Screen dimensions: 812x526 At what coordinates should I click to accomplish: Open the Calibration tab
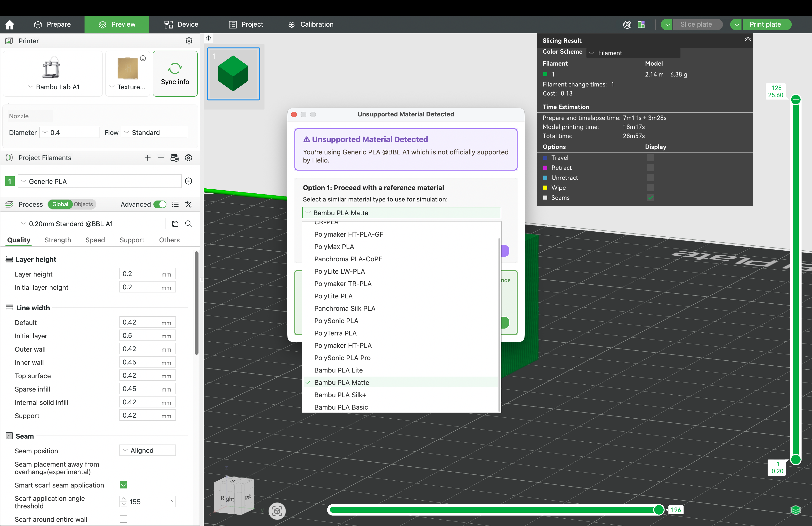coord(311,24)
